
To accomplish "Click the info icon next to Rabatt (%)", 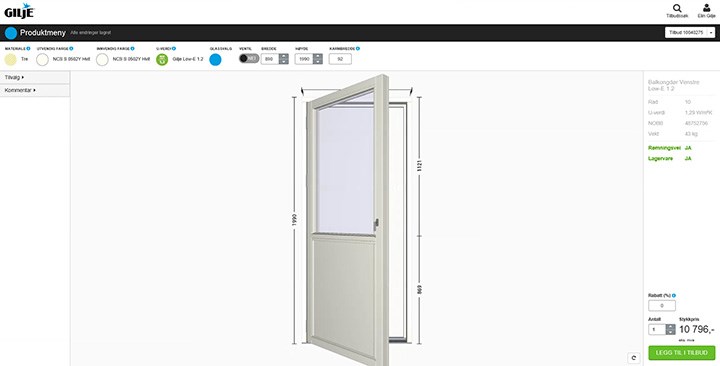I will 674,296.
